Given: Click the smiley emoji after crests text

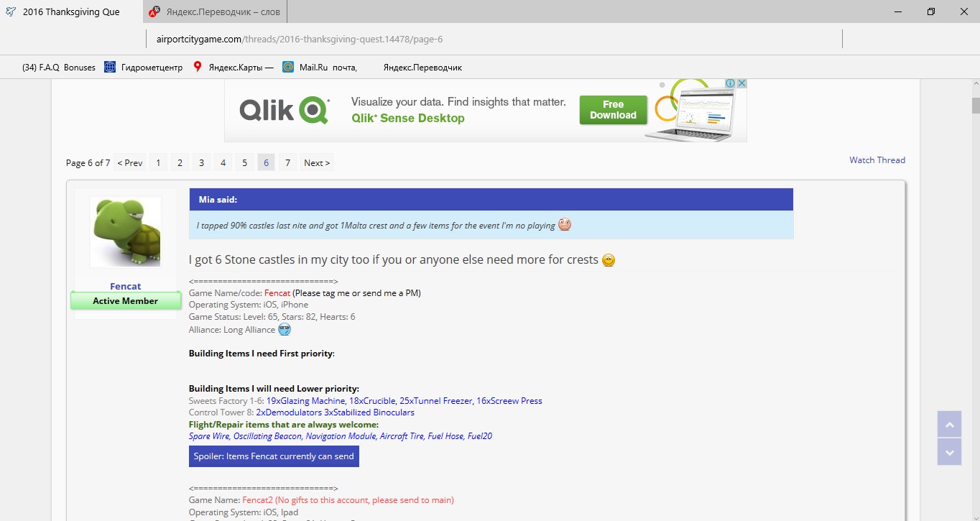Looking at the screenshot, I should click(x=609, y=260).
